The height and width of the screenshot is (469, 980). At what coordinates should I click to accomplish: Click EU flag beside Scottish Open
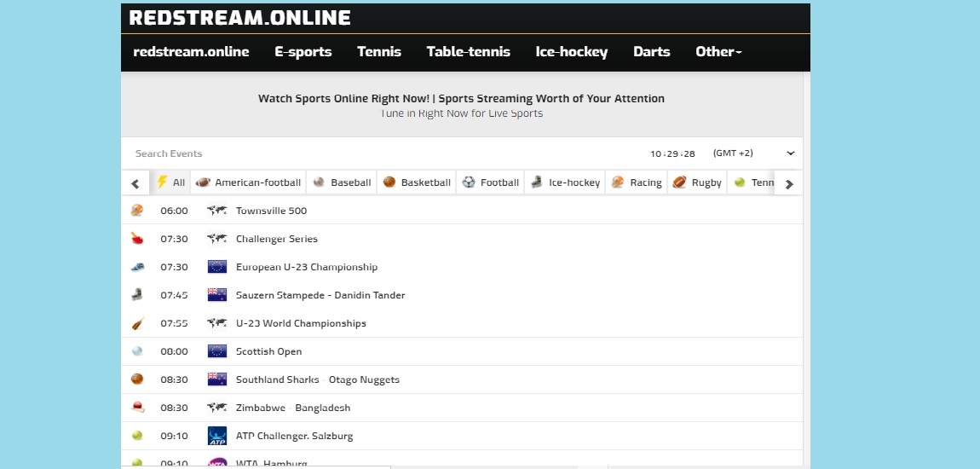coord(216,351)
